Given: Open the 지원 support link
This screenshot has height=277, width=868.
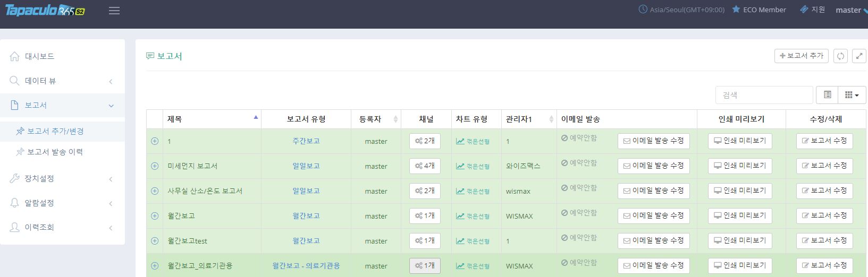Looking at the screenshot, I should click(812, 10).
